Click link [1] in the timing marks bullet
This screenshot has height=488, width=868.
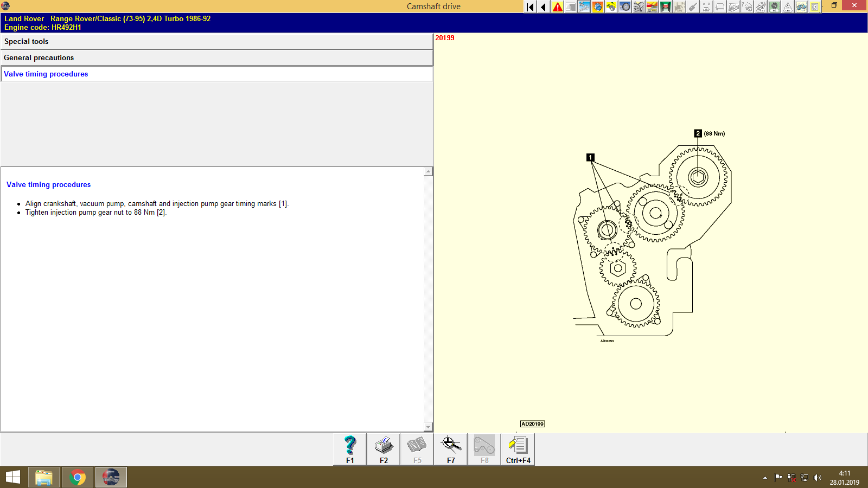point(283,203)
